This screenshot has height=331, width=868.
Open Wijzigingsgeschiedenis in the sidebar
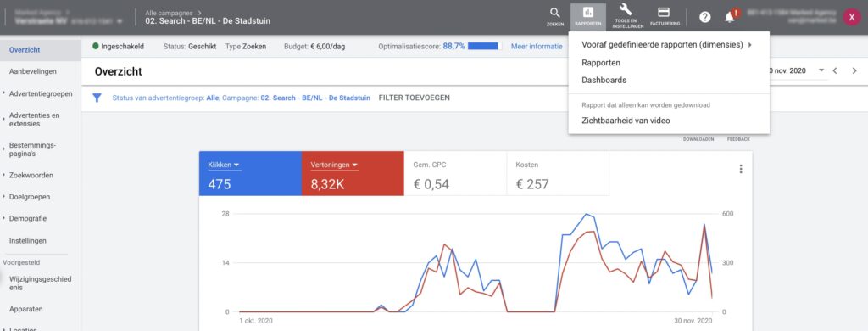(x=41, y=283)
